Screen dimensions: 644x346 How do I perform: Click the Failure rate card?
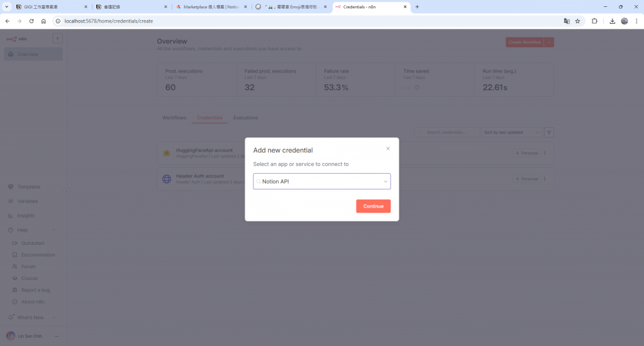pyautogui.click(x=356, y=80)
